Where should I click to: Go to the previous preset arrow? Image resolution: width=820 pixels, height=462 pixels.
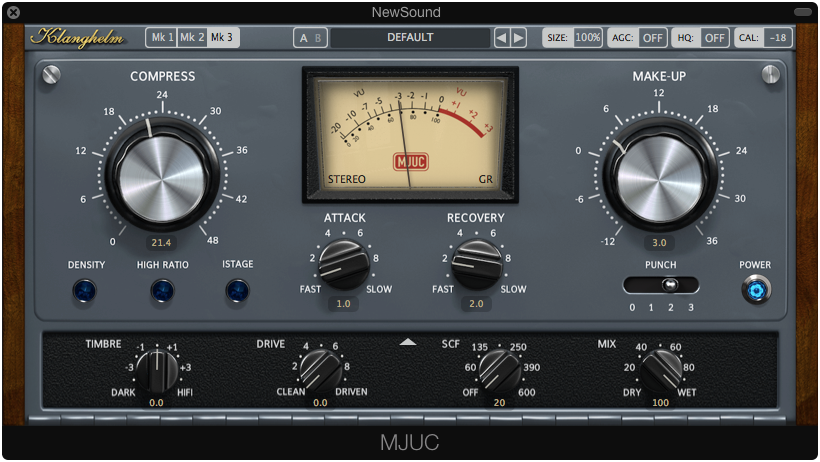tap(502, 38)
